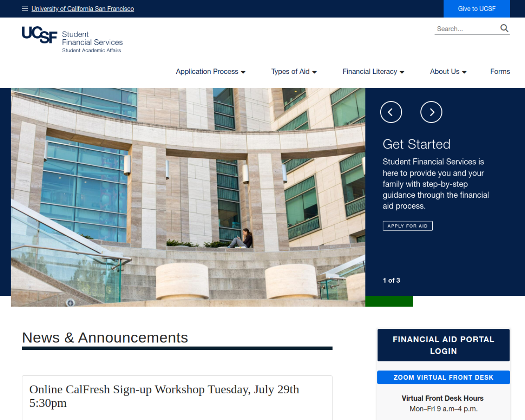Viewport: 525px width, 420px height.
Task: Click the '1 of 3' slide counter
Action: pyautogui.click(x=391, y=281)
